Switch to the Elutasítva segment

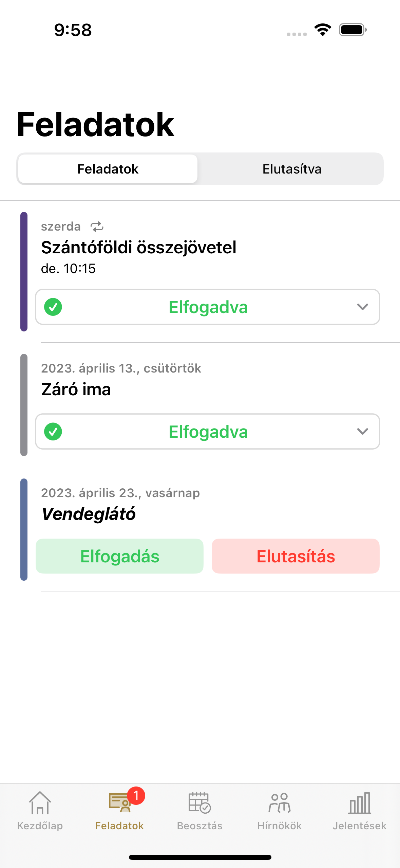tap(292, 169)
